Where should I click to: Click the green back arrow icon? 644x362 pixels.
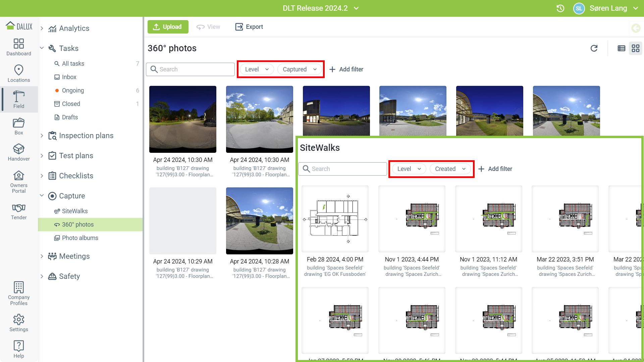click(636, 28)
